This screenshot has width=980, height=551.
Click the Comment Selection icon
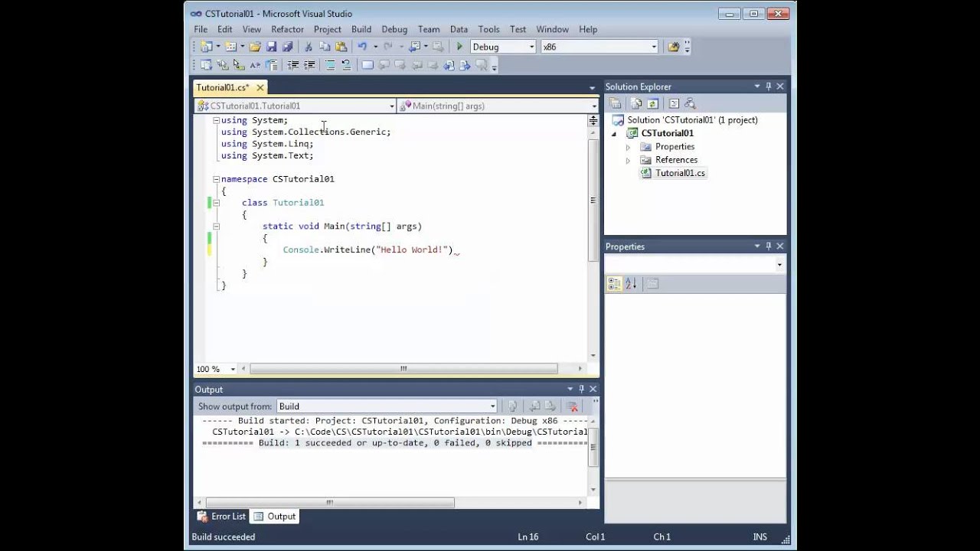click(329, 65)
